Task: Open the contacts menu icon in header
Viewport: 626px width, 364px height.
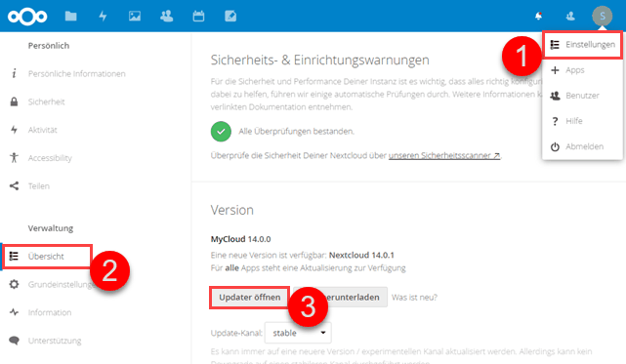Action: (570, 16)
